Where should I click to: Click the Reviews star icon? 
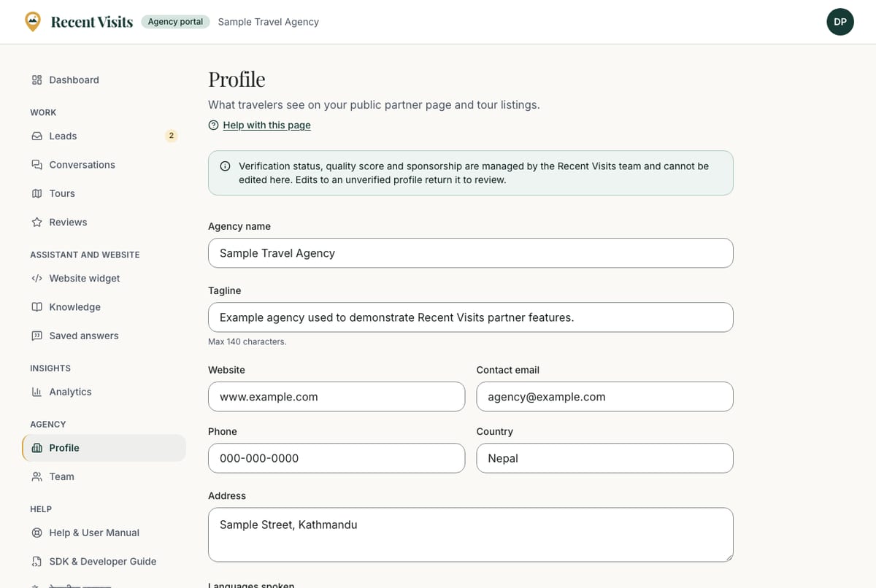click(36, 222)
